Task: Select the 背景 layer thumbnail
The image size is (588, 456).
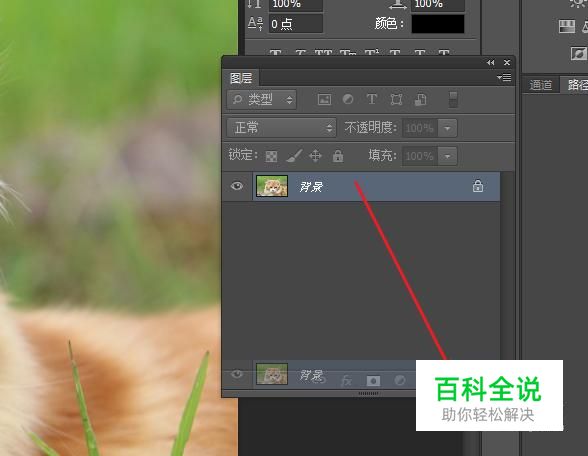Action: tap(272, 186)
